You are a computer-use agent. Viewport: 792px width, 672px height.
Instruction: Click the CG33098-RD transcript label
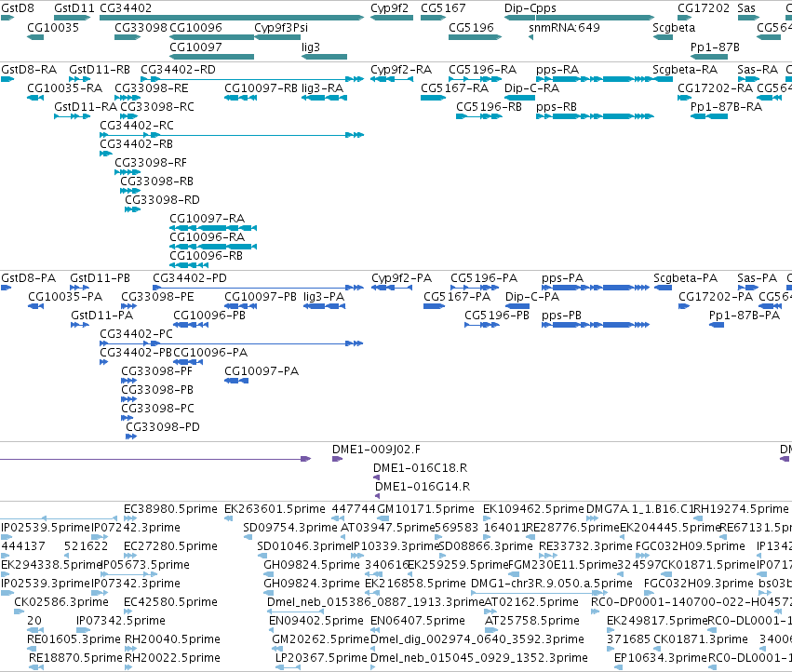click(x=162, y=199)
